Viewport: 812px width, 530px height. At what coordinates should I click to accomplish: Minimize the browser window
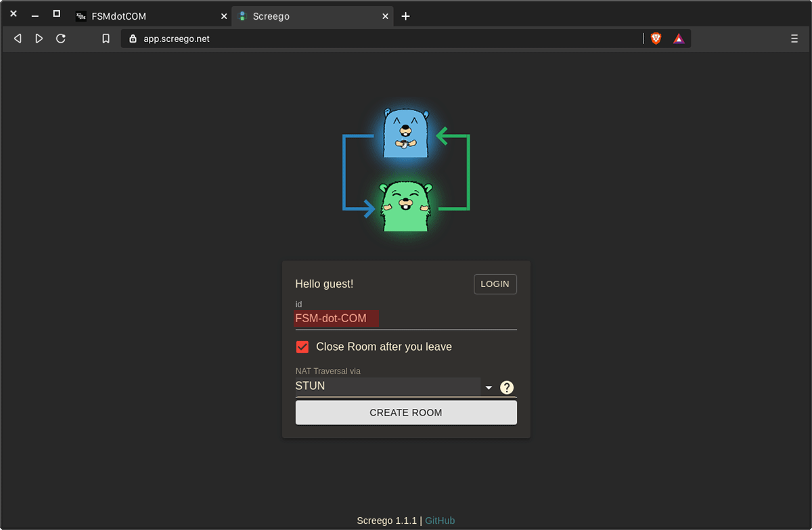pyautogui.click(x=35, y=15)
